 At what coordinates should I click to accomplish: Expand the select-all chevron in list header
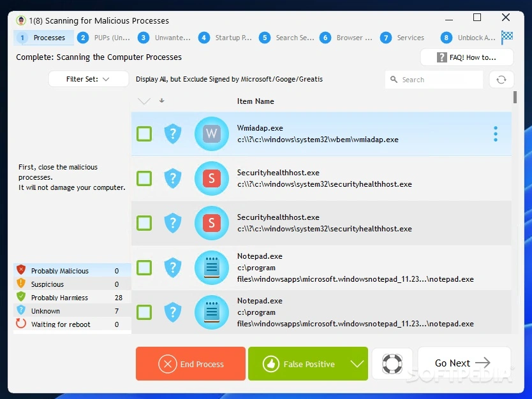click(x=144, y=101)
